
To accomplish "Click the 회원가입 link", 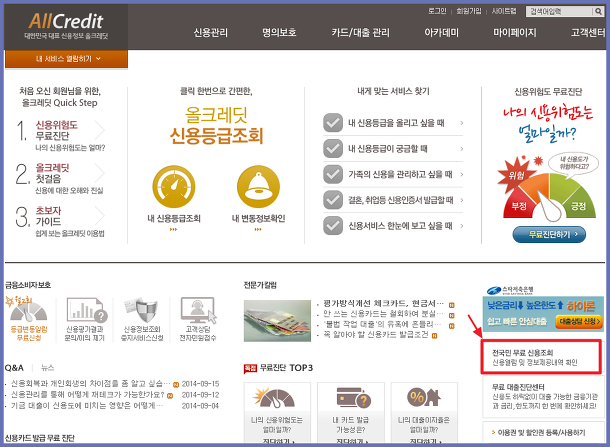I will tap(469, 11).
